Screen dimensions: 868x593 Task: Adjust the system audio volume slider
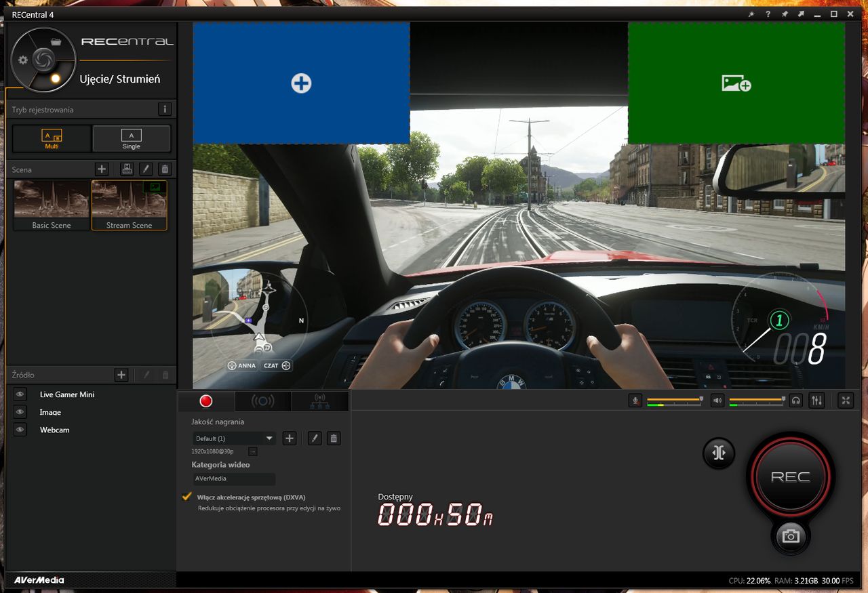(757, 400)
